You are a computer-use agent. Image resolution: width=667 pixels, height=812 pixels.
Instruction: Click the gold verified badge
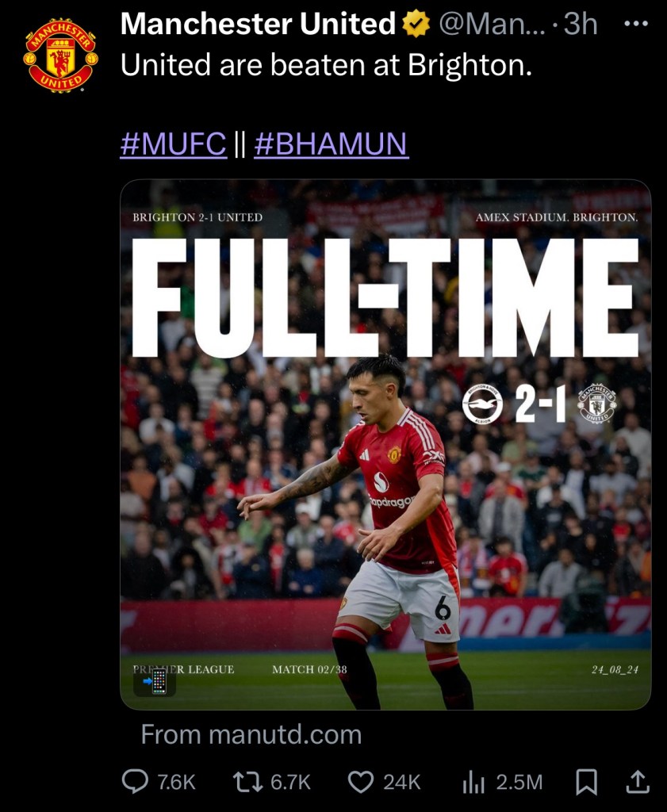(x=415, y=25)
